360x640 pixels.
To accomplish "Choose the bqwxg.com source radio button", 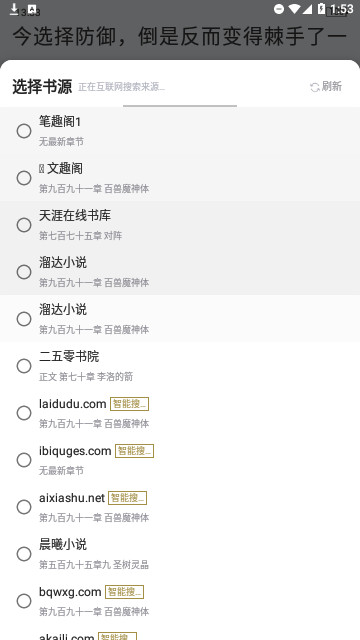I will pos(24,601).
